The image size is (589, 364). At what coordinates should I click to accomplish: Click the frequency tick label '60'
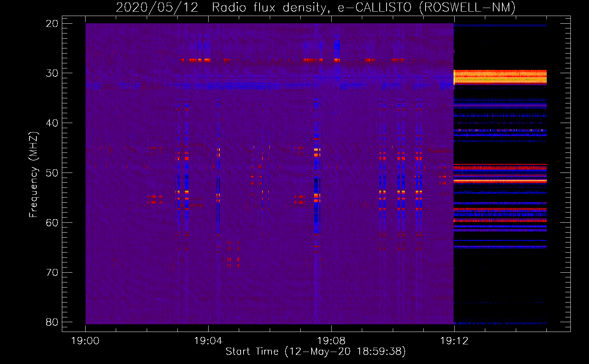coord(52,223)
